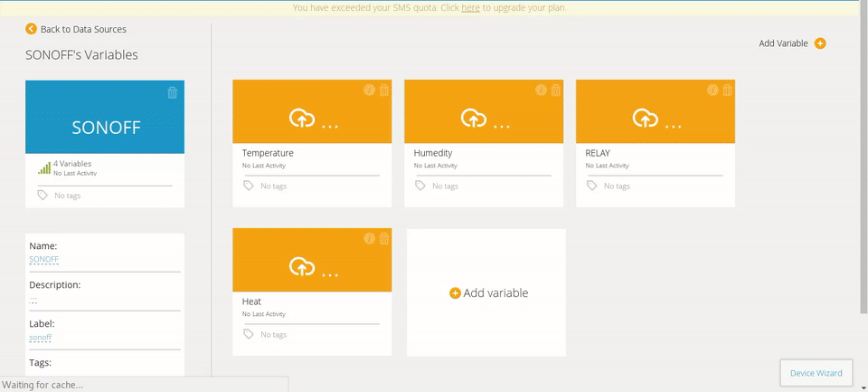Edit the device Name value SONOFF
This screenshot has width=868, height=392.
point(43,260)
